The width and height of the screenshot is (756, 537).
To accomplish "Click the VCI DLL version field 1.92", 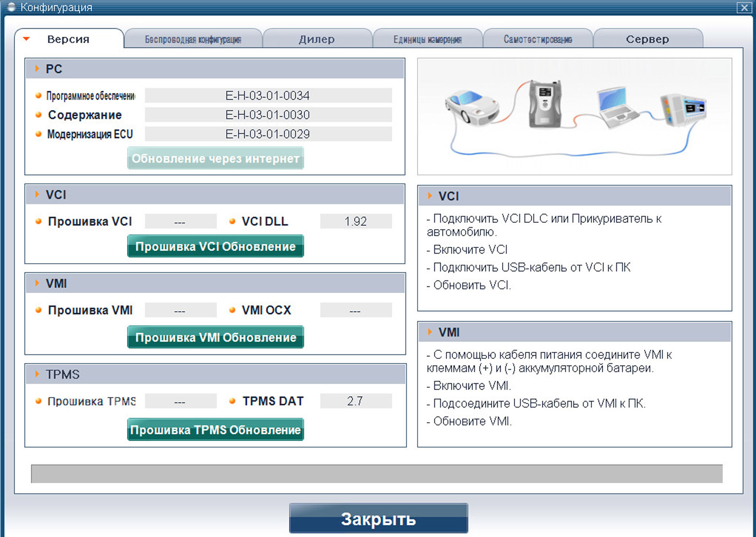I will (356, 221).
